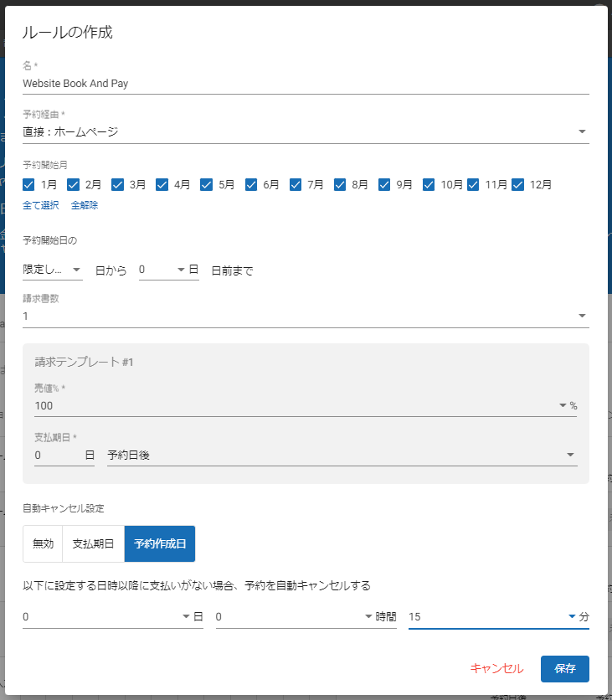Select the 予約作成日 auto-cancel option
This screenshot has width=612, height=700.
[x=159, y=543]
